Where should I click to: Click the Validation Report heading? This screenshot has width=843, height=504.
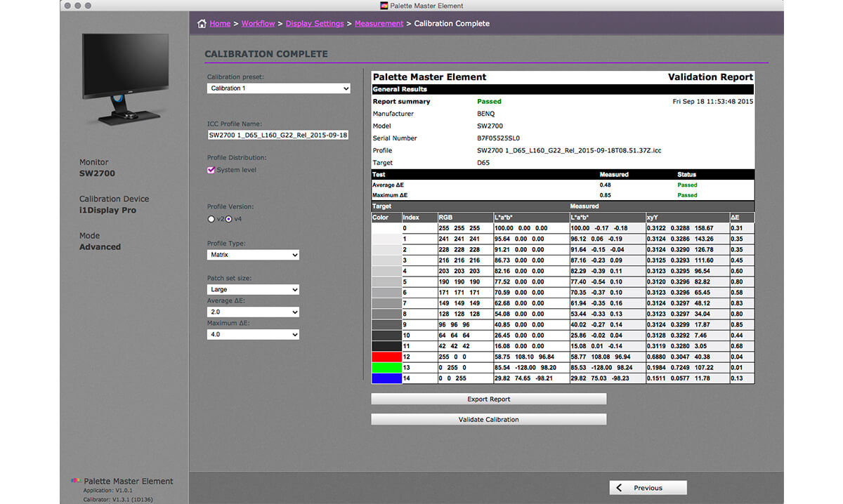[710, 77]
